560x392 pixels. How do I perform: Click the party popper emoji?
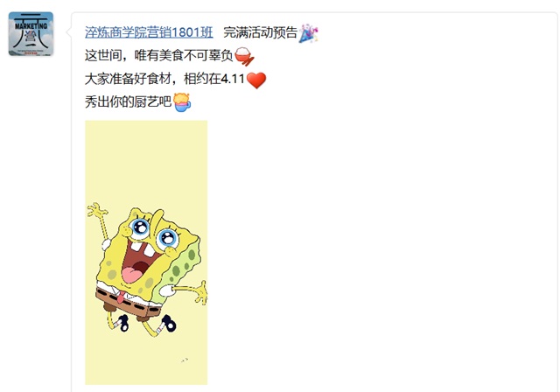click(x=309, y=33)
